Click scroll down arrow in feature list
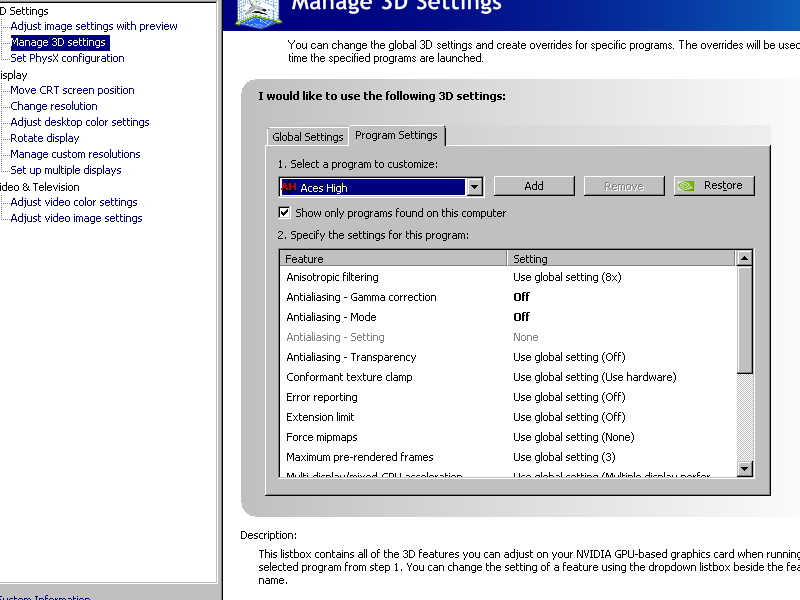 (x=745, y=468)
